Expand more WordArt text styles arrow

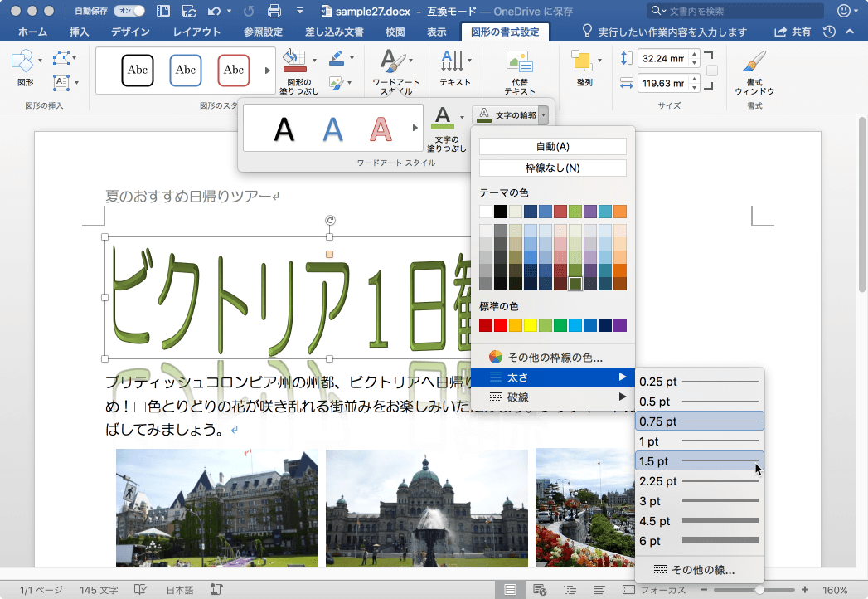coord(415,128)
